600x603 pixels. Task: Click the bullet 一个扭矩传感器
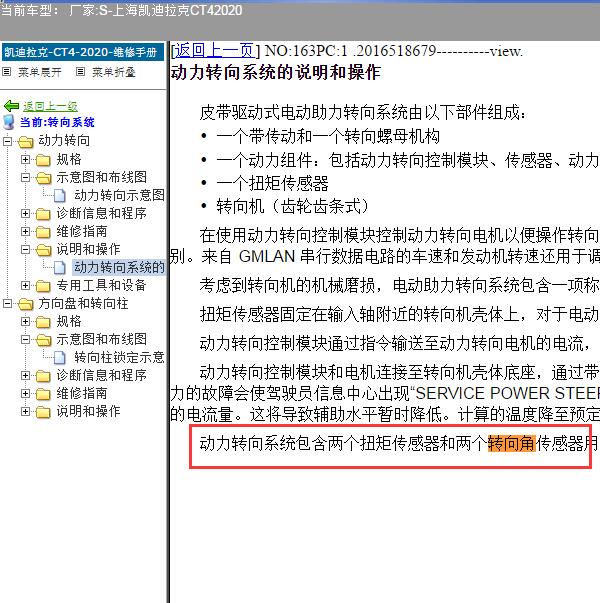click(x=272, y=183)
